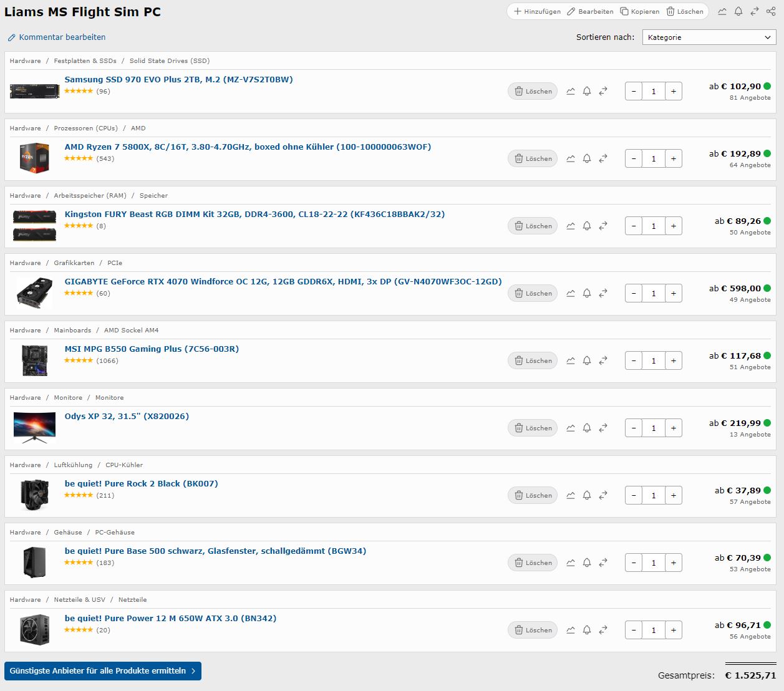The height and width of the screenshot is (691, 784).
Task: Click swap arrows icon for MSI MPG B550 row
Action: 603,360
